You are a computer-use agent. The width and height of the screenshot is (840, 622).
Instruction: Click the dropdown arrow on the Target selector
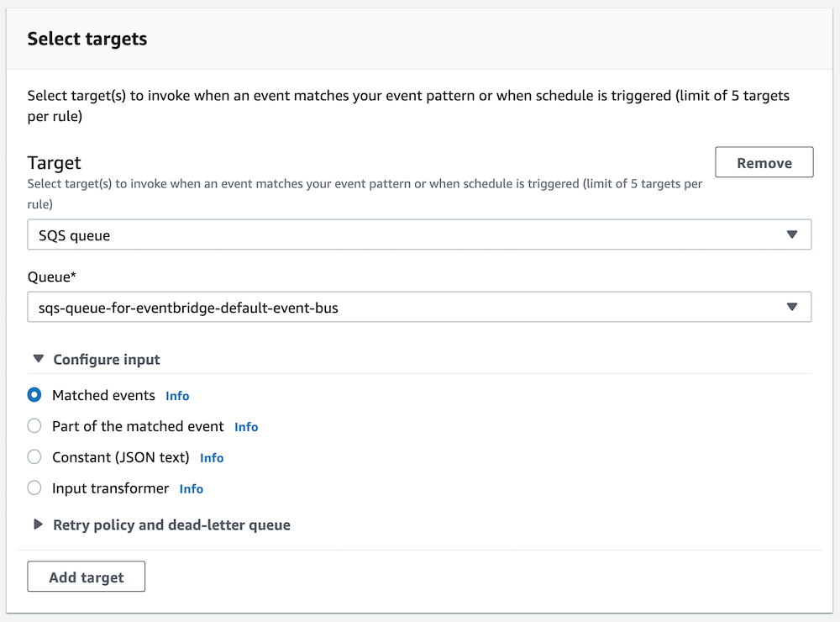792,235
